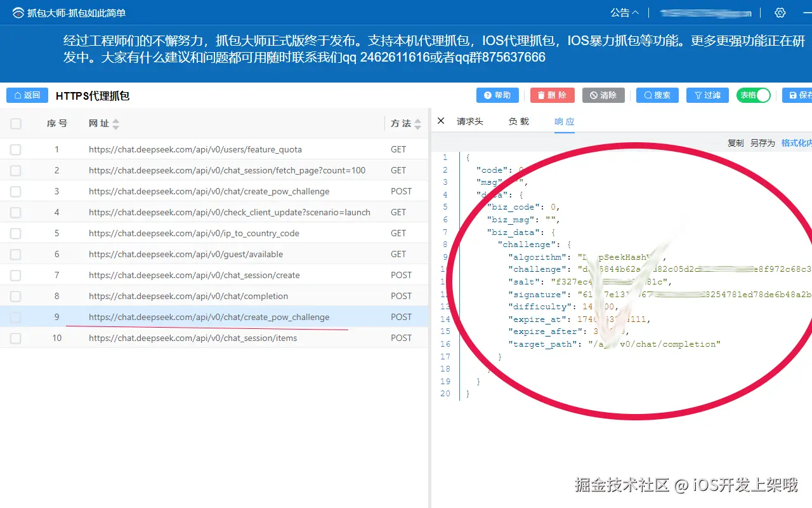Toggle the 表格 table view switch

pos(754,95)
